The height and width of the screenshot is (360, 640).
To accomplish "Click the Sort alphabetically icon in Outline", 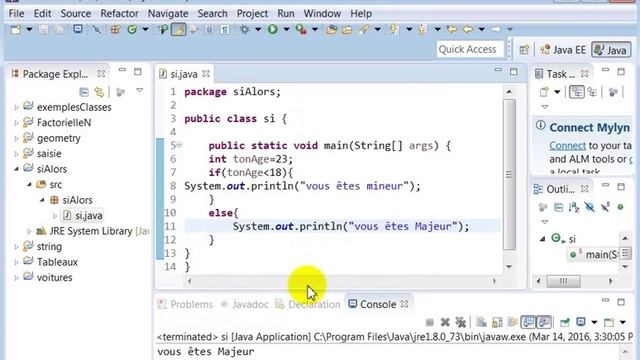I will click(x=574, y=207).
